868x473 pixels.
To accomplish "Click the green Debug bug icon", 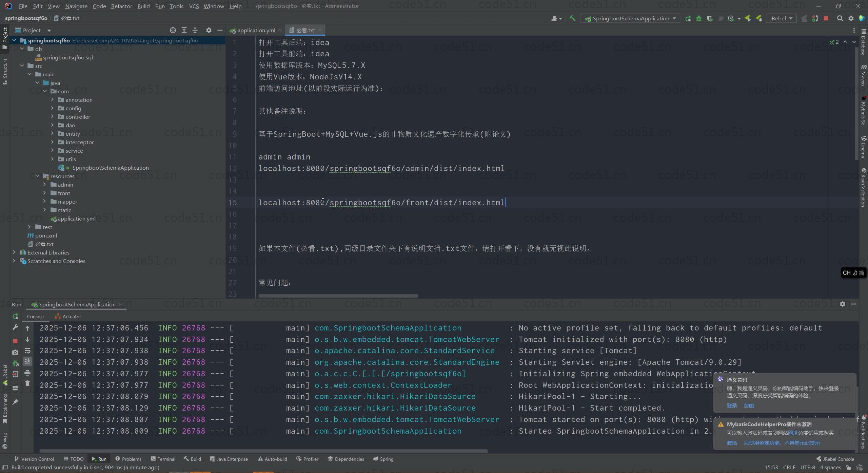I will (x=699, y=18).
